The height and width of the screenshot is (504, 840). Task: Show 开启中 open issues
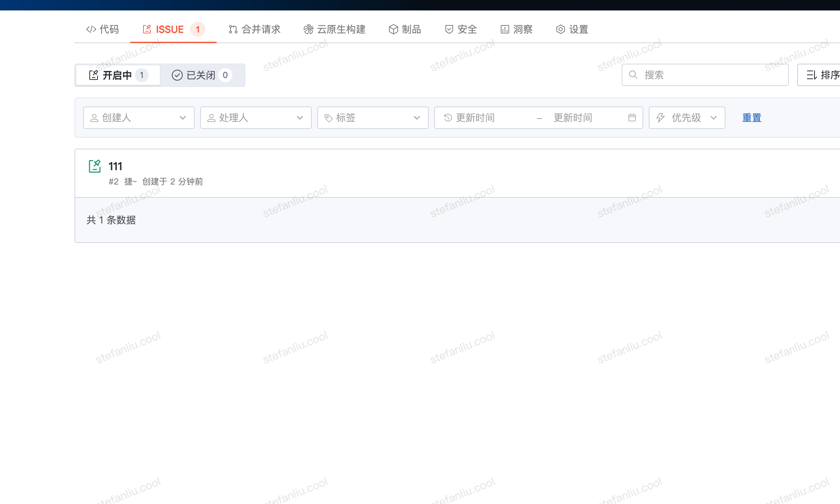pyautogui.click(x=118, y=75)
